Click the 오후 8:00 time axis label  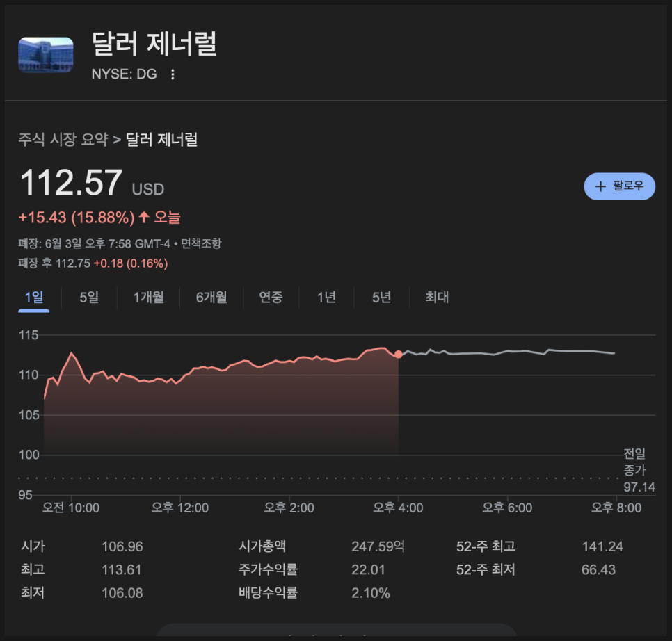coord(616,508)
